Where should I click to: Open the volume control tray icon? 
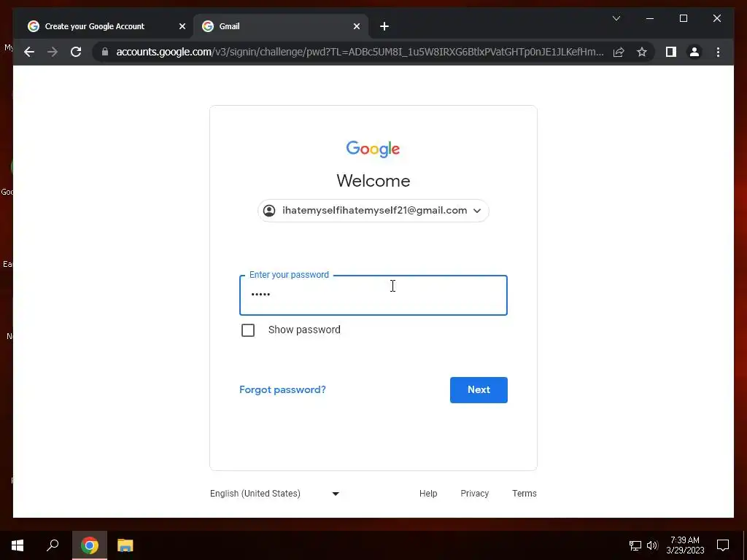(x=652, y=545)
